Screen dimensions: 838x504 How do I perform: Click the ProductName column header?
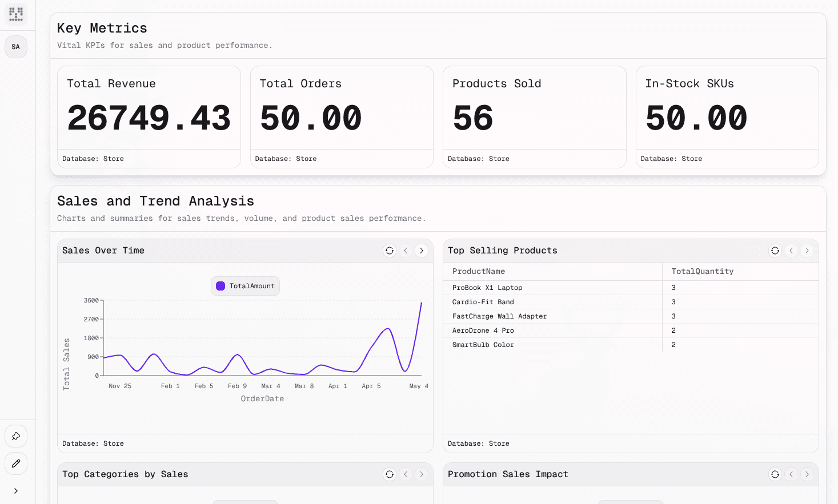point(480,271)
